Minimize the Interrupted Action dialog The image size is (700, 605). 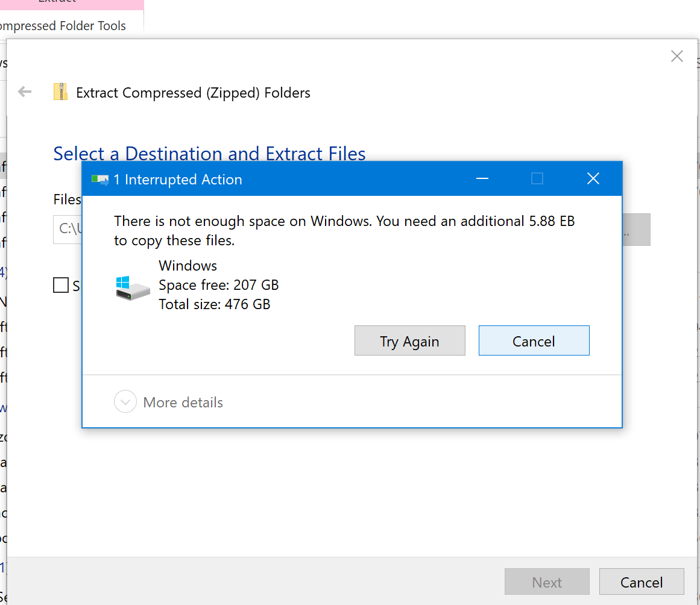[x=482, y=178]
